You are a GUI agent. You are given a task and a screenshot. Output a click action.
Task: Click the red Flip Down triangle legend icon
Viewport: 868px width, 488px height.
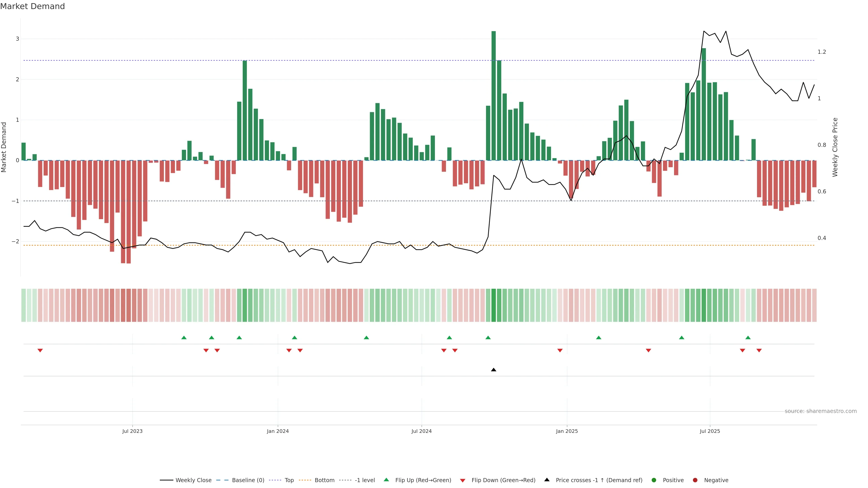(x=463, y=480)
